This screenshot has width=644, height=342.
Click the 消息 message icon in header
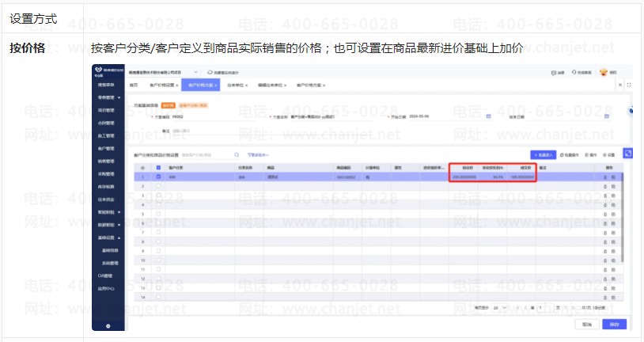554,73
